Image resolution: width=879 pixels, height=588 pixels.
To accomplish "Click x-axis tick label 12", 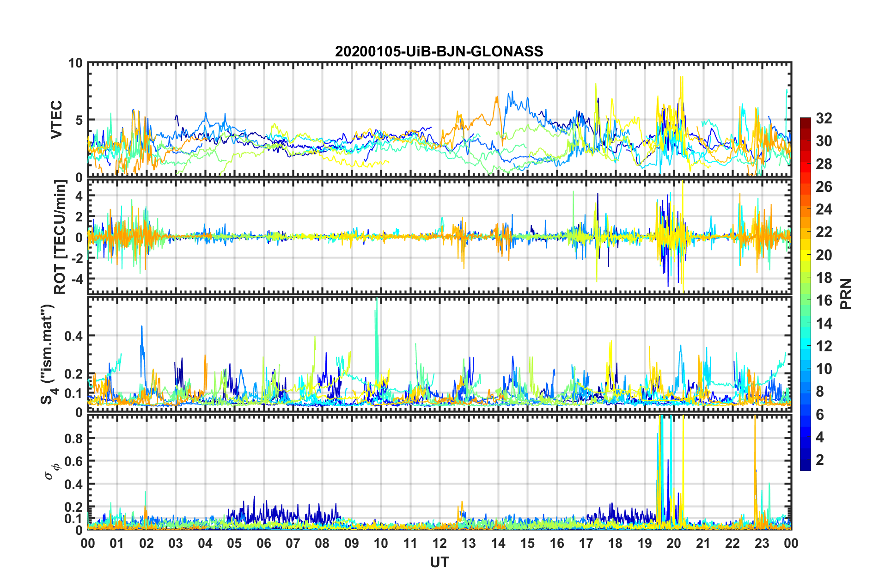I will click(439, 543).
